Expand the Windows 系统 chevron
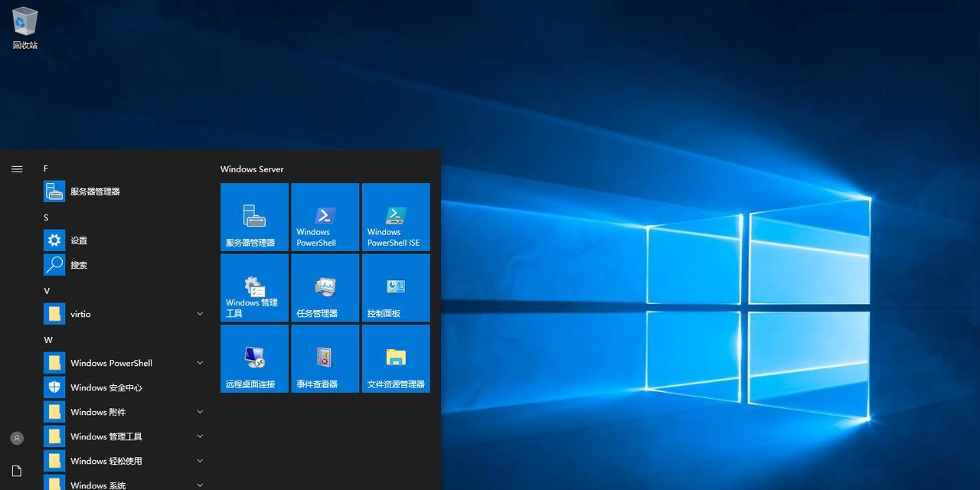Image resolution: width=980 pixels, height=490 pixels. pyautogui.click(x=200, y=485)
